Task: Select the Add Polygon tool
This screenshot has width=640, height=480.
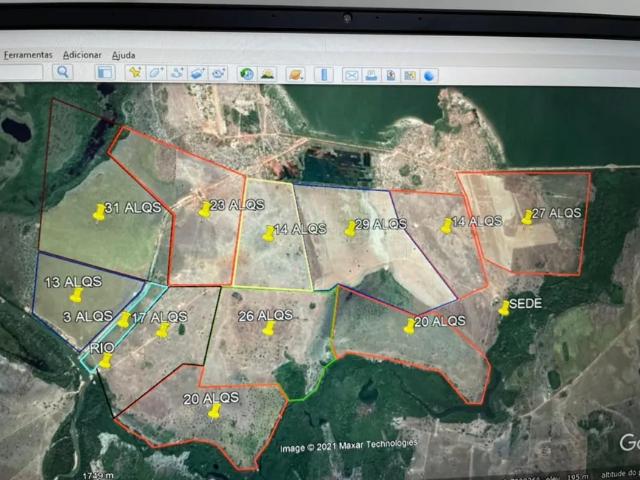Action: [156, 73]
